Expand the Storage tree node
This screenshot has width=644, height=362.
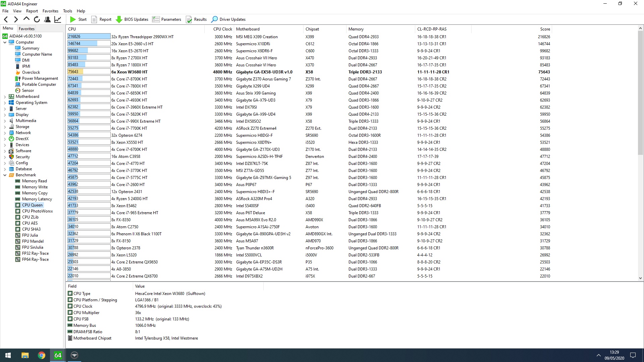pyautogui.click(x=5, y=127)
